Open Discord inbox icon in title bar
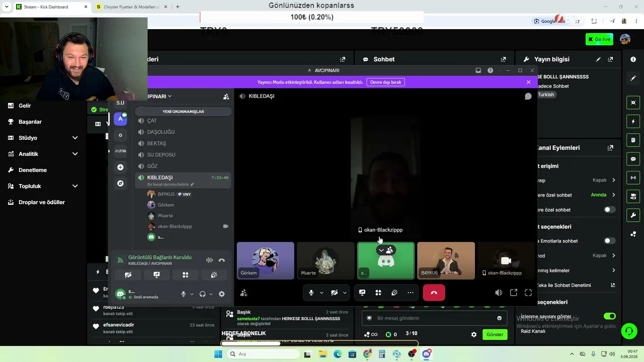Viewport: 644px width, 362px height. tap(478, 70)
